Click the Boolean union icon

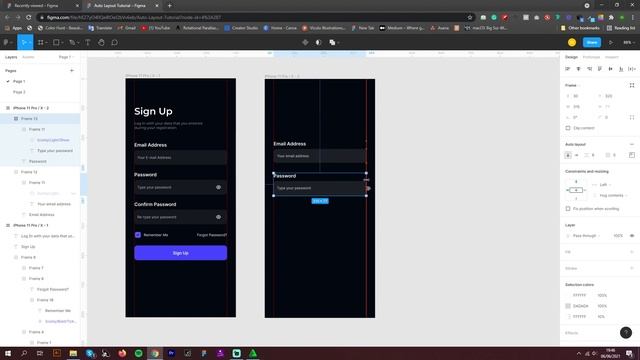(x=332, y=42)
